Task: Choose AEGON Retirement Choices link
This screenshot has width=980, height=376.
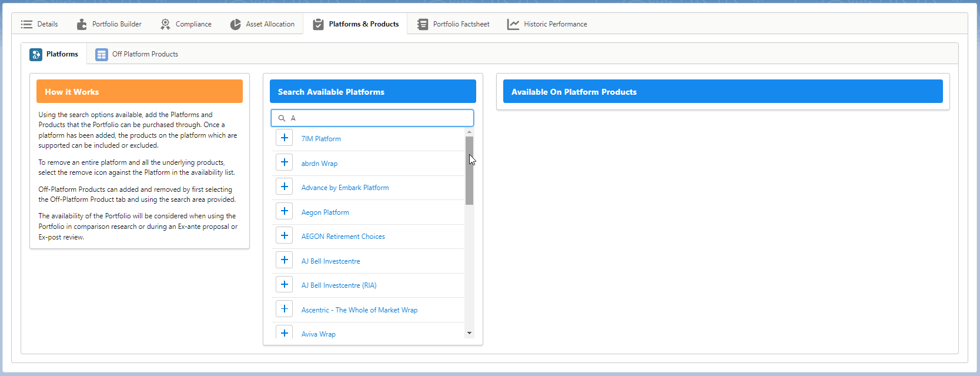Action: click(343, 237)
